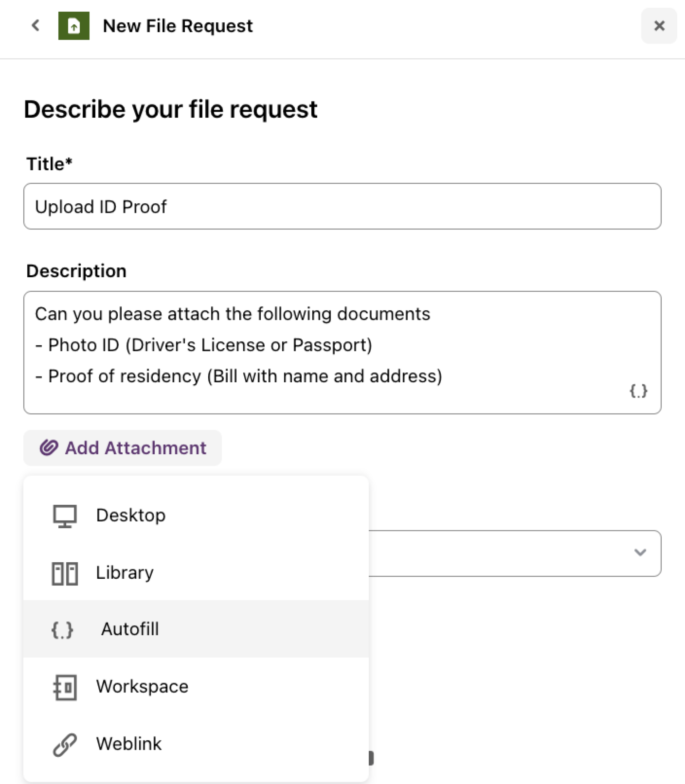Click the paperclip icon on Add Attachment

[x=49, y=447]
